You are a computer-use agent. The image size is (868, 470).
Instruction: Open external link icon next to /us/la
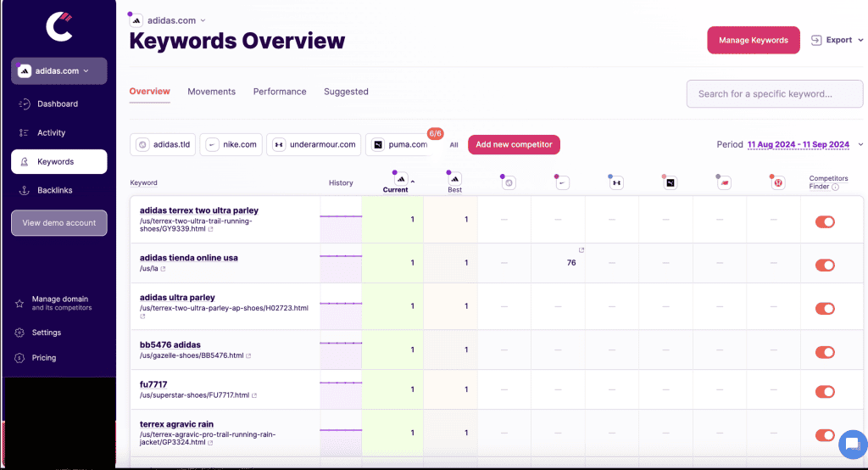[163, 269]
